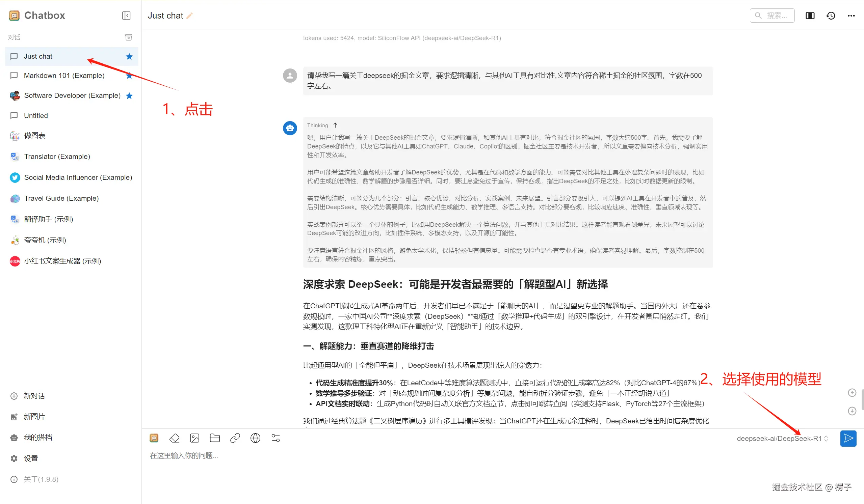The width and height of the screenshot is (864, 504).
Task: Toggle star on Markdown 101 (Example)
Action: pos(129,76)
